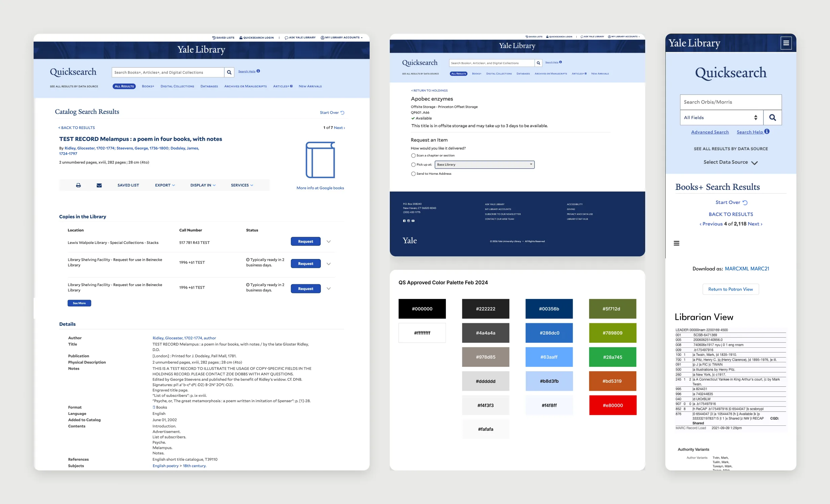Click the Search Orbis/Morris input field

731,102
